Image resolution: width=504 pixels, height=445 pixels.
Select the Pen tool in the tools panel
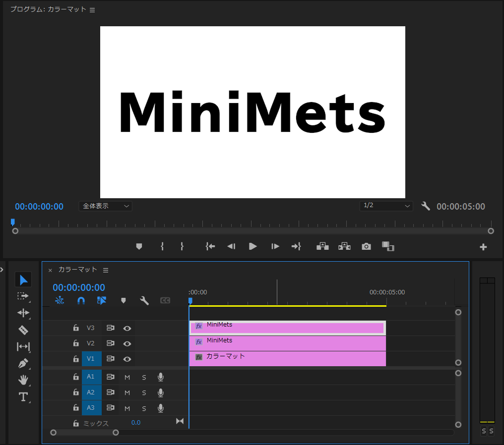[23, 363]
